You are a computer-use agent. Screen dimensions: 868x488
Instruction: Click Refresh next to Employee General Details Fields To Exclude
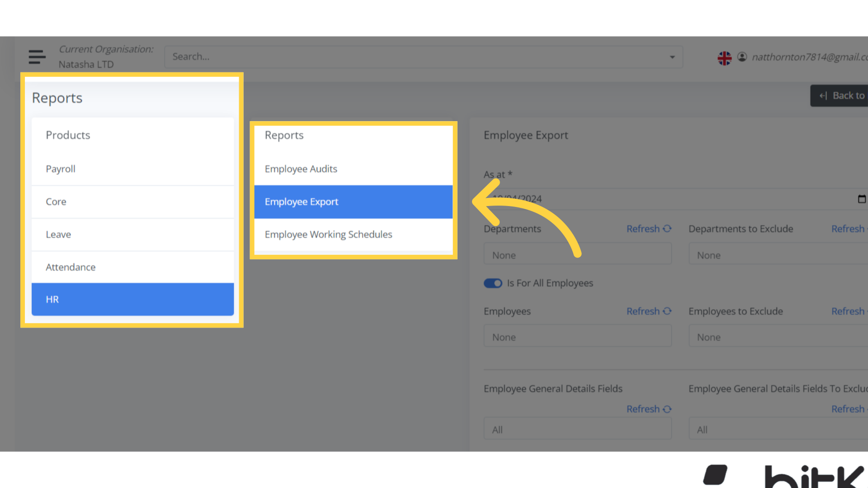(x=849, y=409)
